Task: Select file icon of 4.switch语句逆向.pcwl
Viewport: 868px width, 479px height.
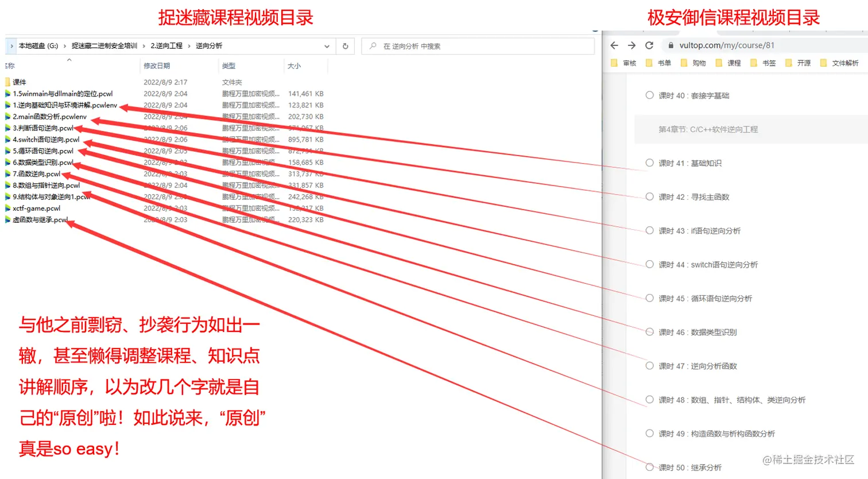Action: tap(8, 140)
